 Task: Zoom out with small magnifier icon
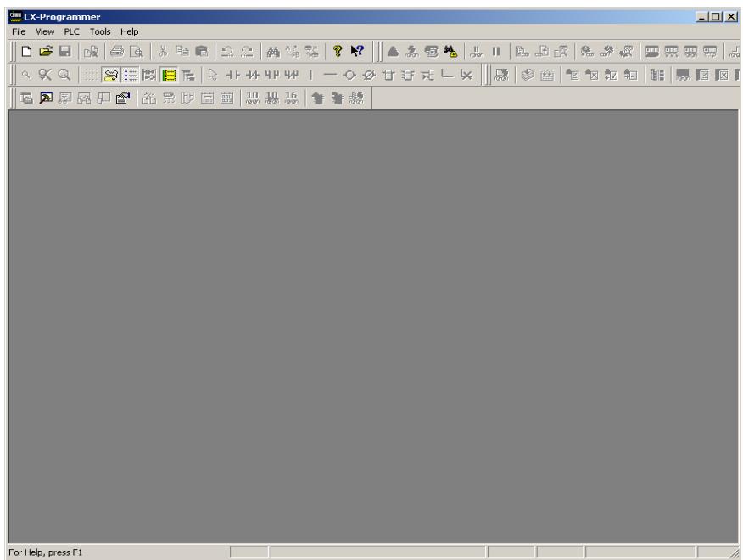[x=26, y=75]
